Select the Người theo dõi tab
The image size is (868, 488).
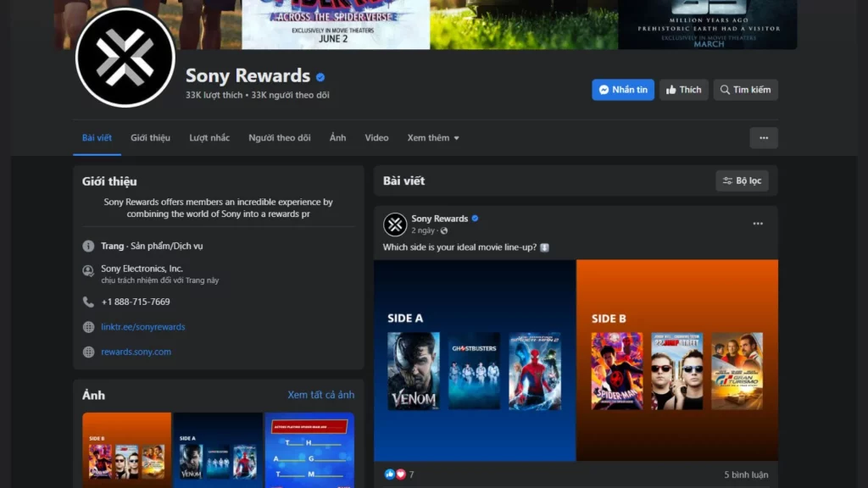[x=280, y=137]
